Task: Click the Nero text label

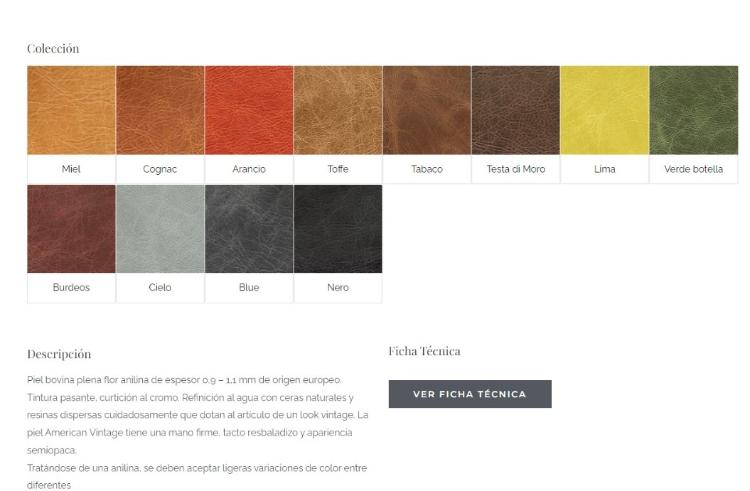Action: point(338,287)
